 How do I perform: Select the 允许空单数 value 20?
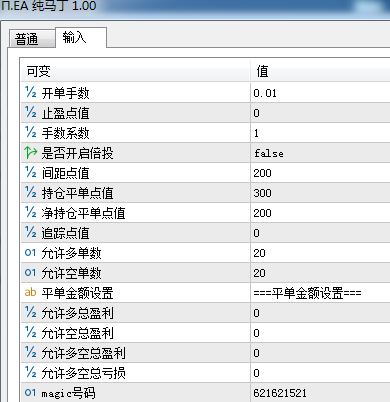pos(321,273)
